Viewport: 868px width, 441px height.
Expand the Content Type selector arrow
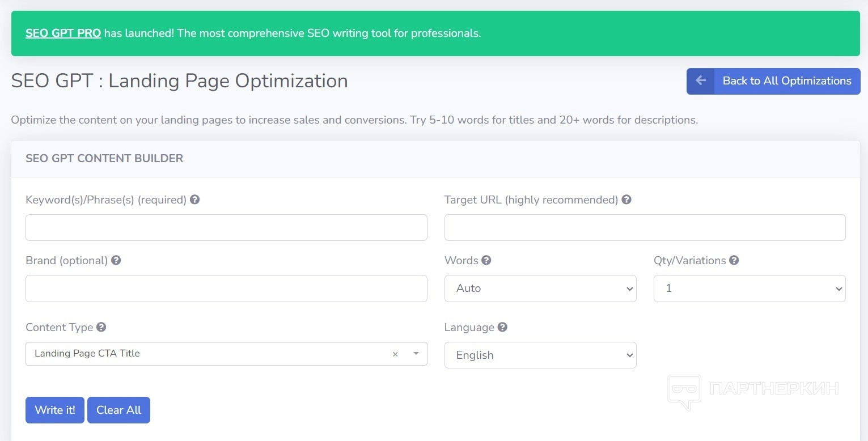click(416, 354)
